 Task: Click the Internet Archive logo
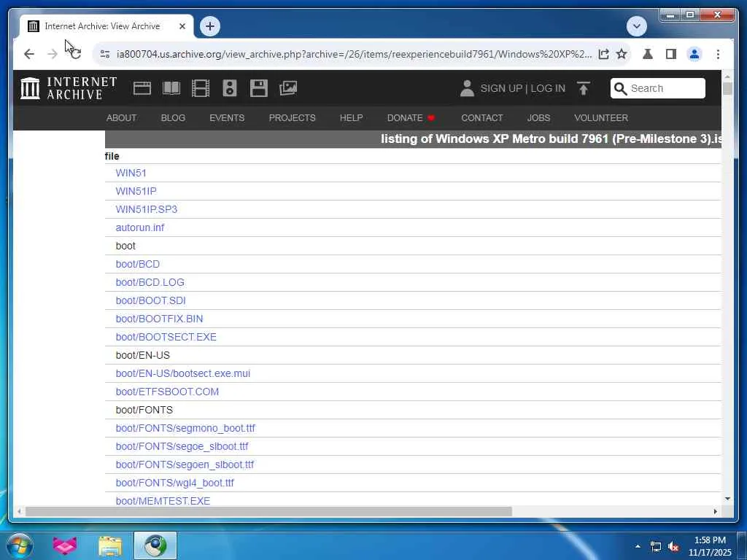point(69,88)
